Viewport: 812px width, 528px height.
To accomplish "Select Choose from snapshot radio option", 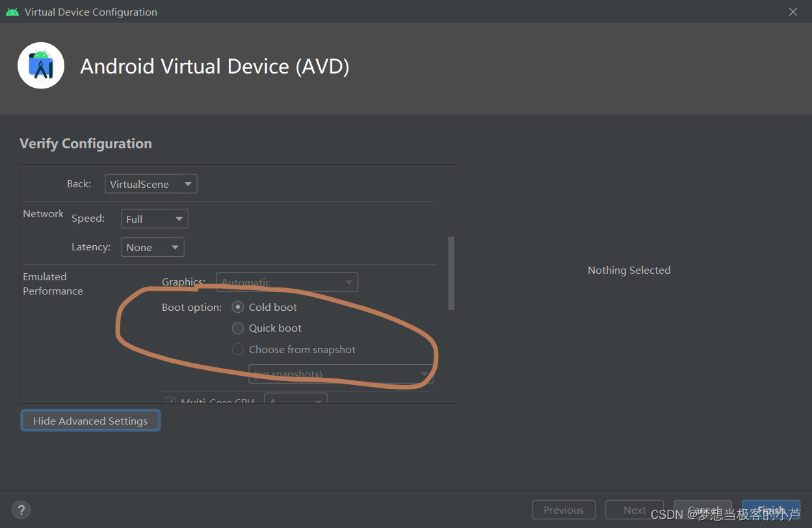I will [238, 350].
